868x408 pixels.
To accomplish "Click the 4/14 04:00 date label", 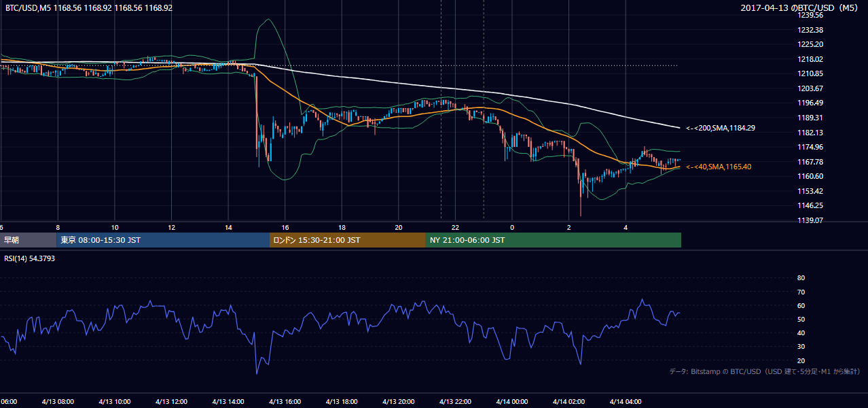I will [626, 401].
